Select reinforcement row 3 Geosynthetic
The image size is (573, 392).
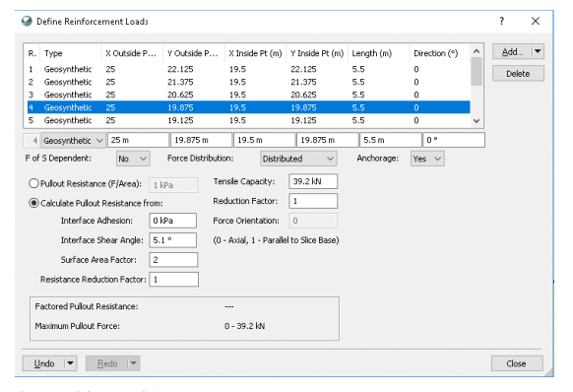(x=248, y=95)
